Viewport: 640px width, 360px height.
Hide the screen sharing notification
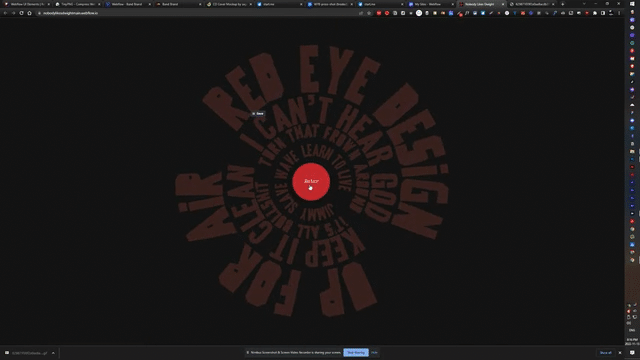374,353
